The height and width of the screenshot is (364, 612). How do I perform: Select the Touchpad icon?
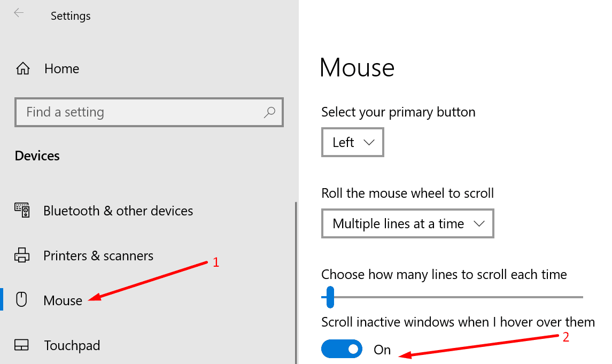pos(22,345)
